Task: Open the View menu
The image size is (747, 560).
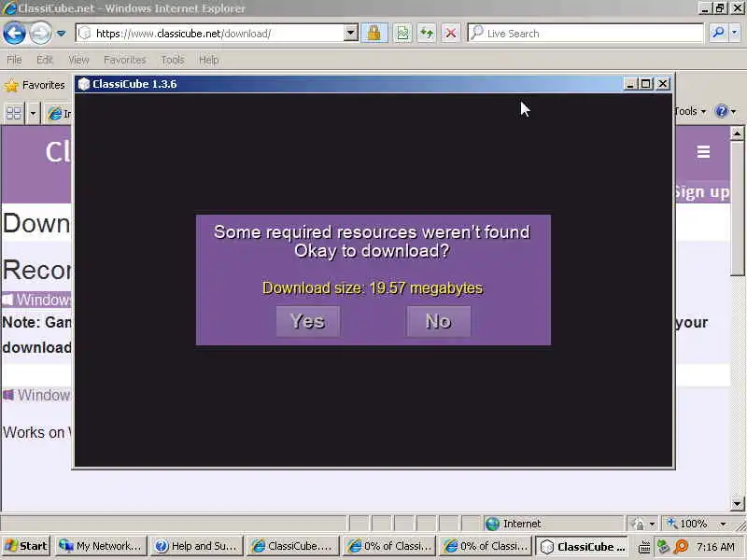Action: point(78,60)
